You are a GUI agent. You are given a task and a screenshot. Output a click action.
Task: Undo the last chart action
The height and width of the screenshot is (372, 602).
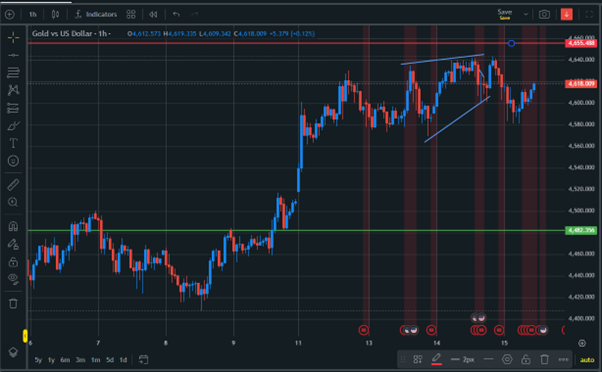[176, 15]
